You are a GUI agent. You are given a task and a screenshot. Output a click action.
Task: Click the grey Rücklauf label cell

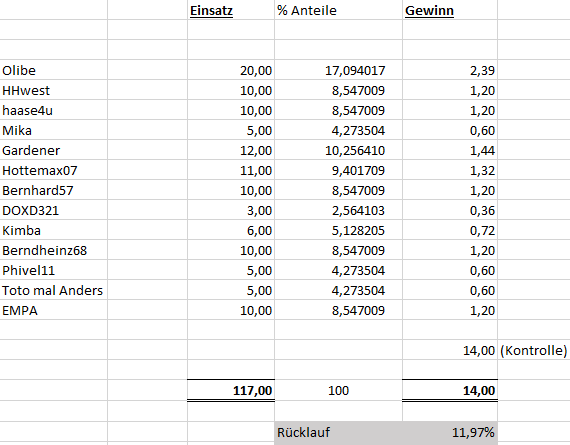(x=338, y=432)
